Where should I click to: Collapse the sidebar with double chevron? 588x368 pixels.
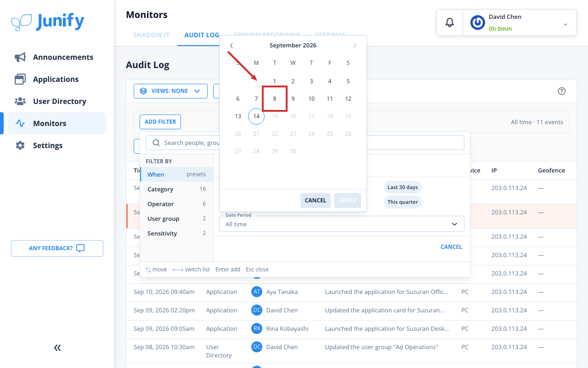point(57,348)
